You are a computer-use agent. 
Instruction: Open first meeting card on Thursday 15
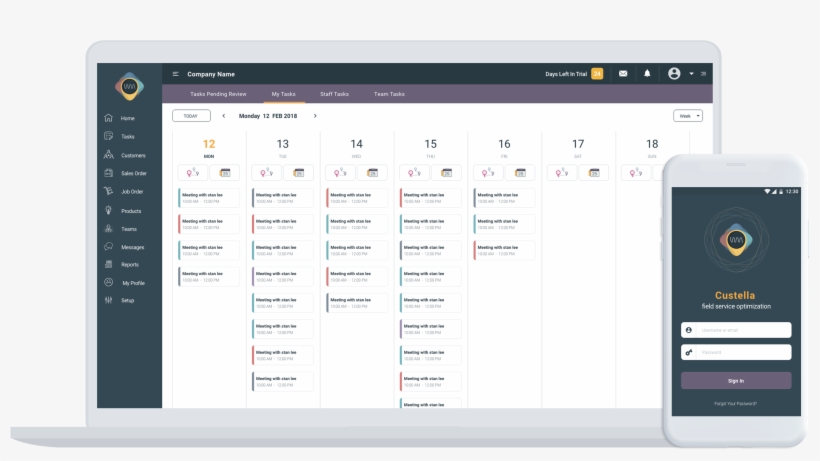pyautogui.click(x=430, y=198)
